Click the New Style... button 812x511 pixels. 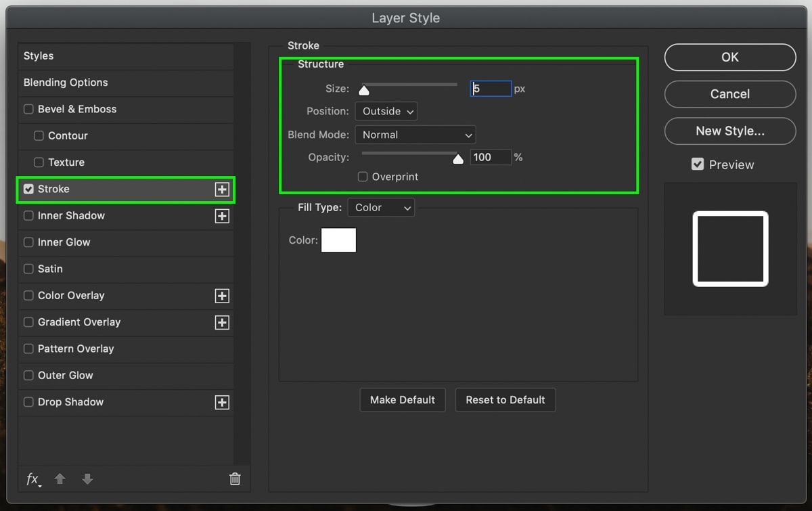pyautogui.click(x=730, y=131)
